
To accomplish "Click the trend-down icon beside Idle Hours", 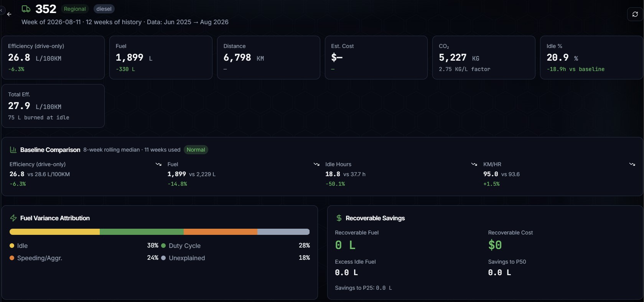I will [x=474, y=164].
